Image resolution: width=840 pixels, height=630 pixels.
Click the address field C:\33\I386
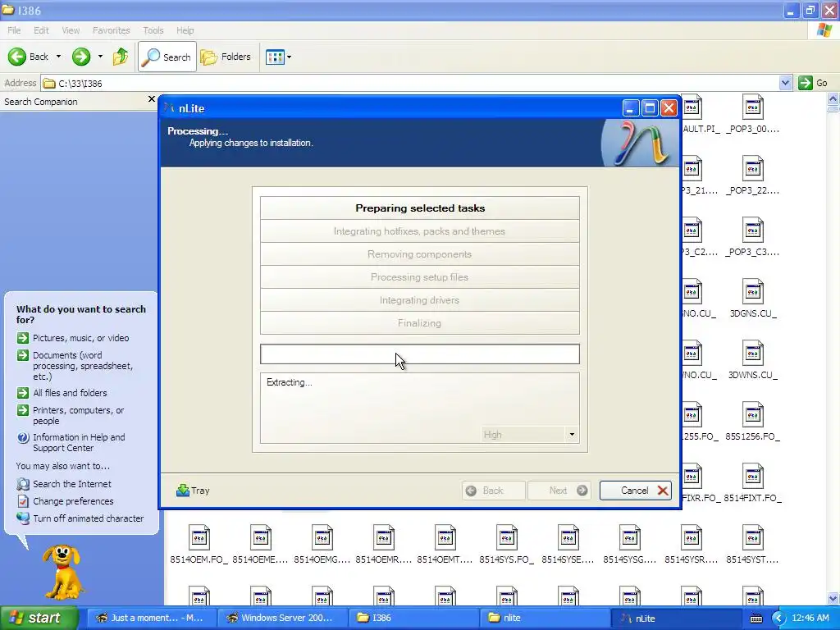(x=409, y=83)
